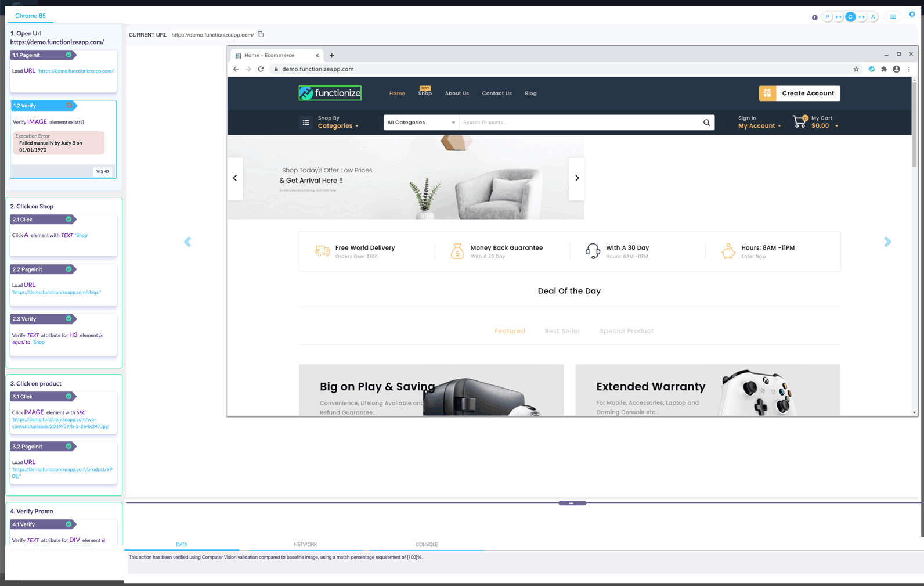This screenshot has height=586, width=924.
Task: Select the Special Product tab
Action: [x=626, y=331]
